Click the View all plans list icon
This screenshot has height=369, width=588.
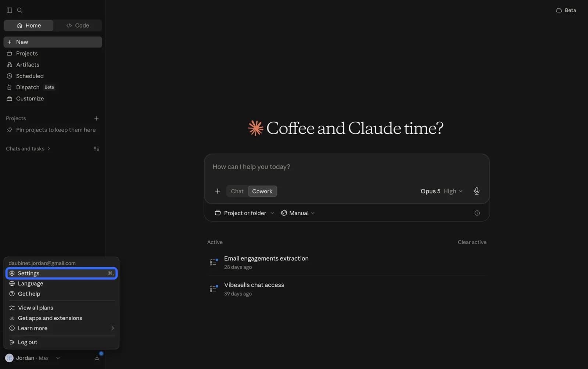click(x=12, y=308)
